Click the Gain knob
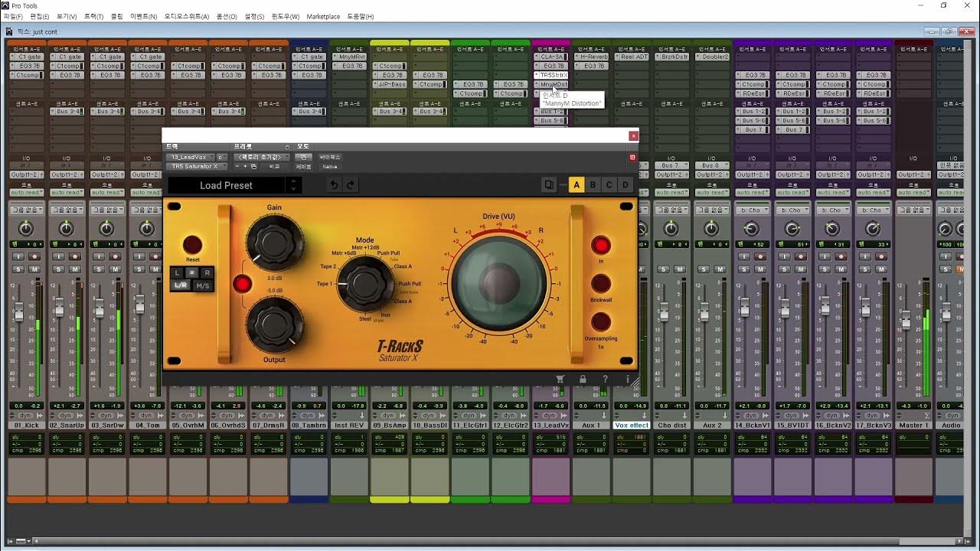 click(x=274, y=242)
